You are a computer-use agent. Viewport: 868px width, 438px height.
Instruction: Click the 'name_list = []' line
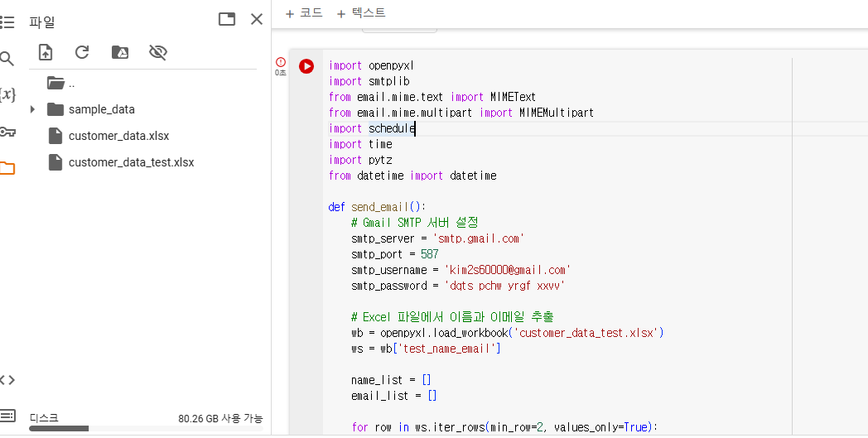391,380
